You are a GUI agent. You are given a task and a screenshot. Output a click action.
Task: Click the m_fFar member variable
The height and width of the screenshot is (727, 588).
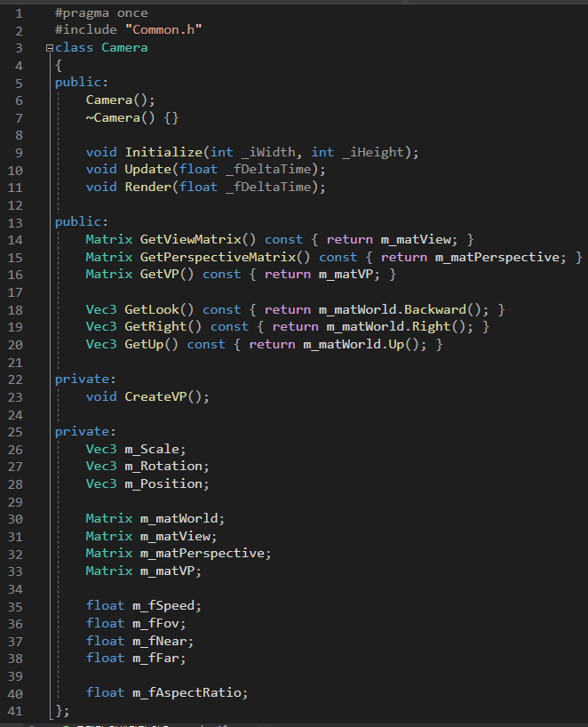[x=155, y=659]
